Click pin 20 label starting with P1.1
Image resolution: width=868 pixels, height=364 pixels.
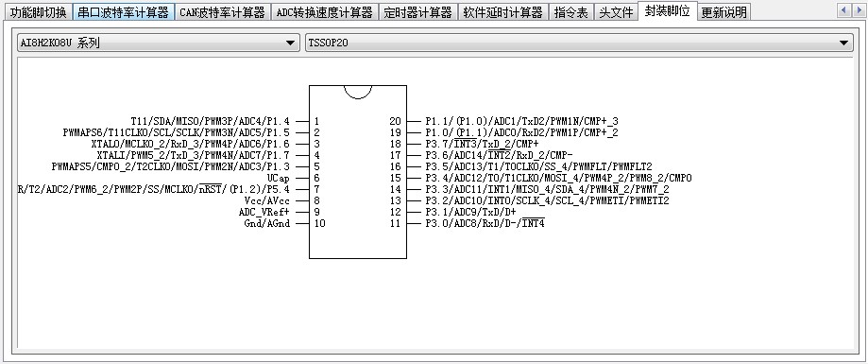pos(521,121)
